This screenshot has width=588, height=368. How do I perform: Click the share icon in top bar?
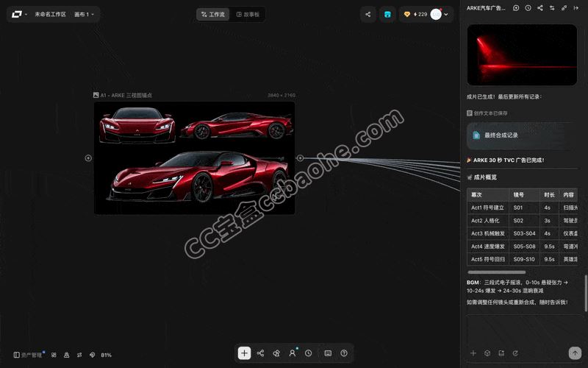(368, 14)
